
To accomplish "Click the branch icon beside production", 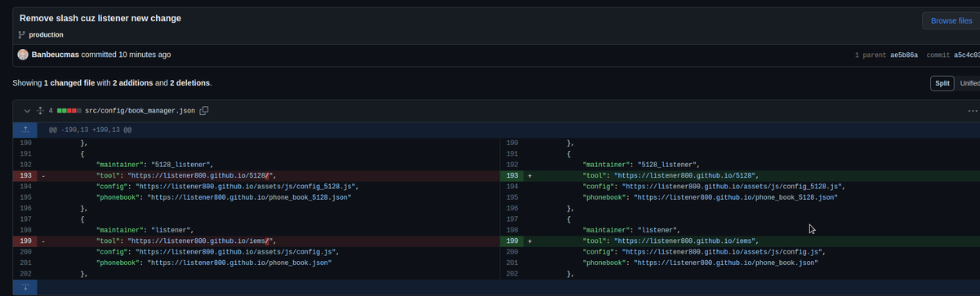I will (21, 35).
